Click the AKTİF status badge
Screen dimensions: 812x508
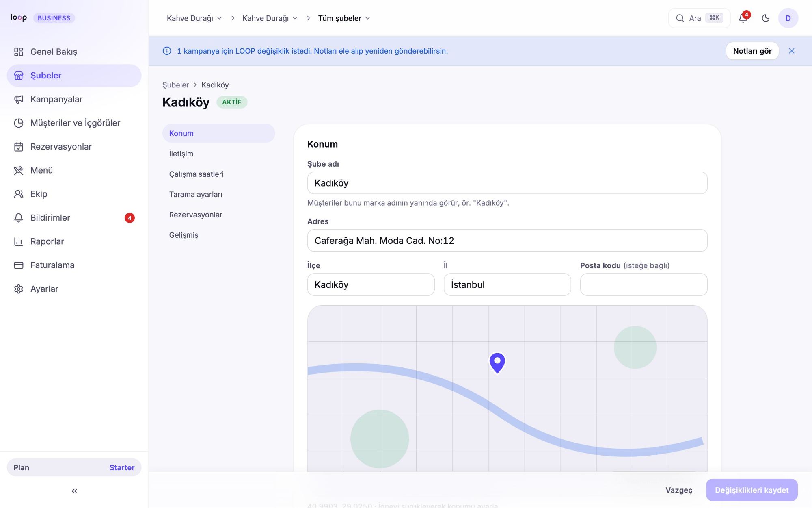click(x=232, y=102)
